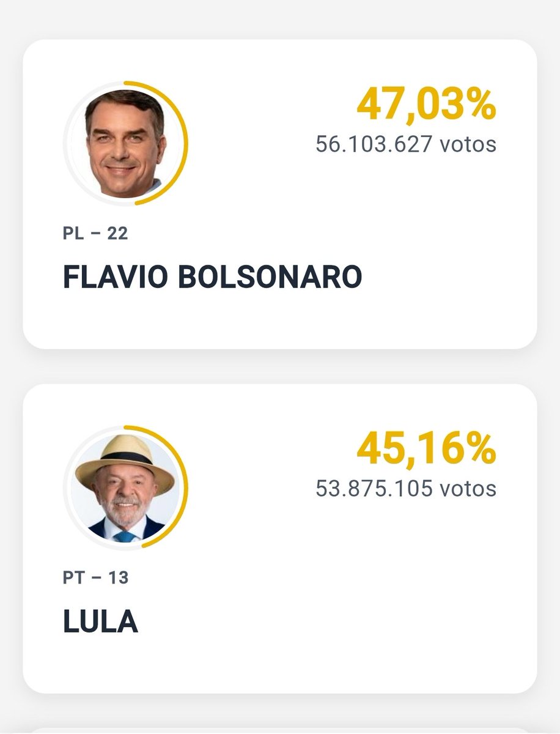The height and width of the screenshot is (734, 560).
Task: Open the LULA candidate name
Action: tap(100, 621)
